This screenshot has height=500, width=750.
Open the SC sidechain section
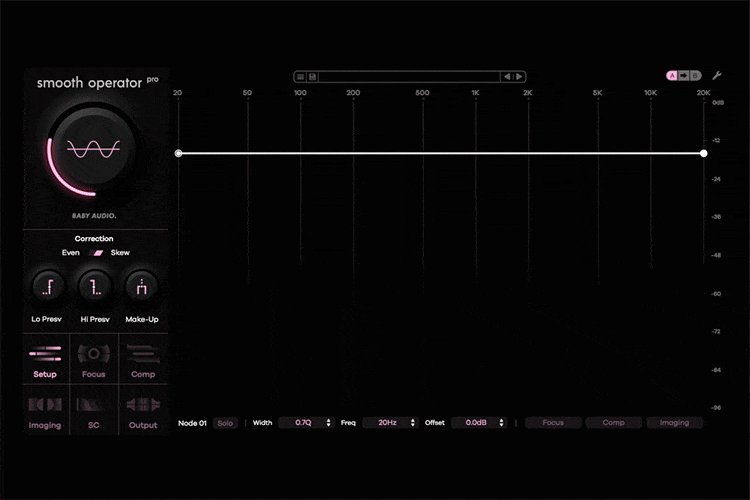(x=94, y=411)
